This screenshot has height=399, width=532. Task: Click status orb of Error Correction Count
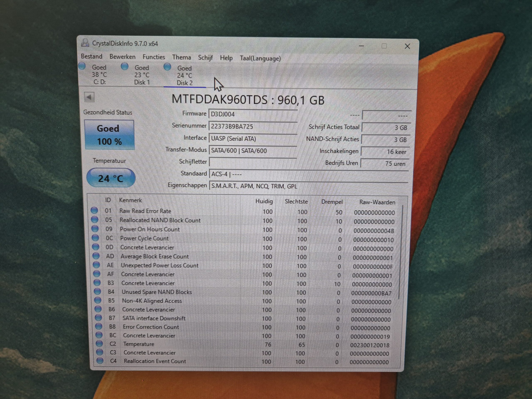pyautogui.click(x=99, y=326)
